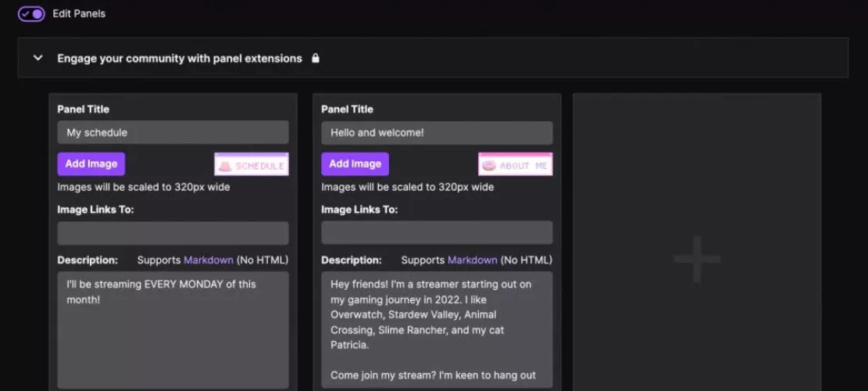Screen dimensions: 868x391
Task: Focus the Image Links To field under schedule
Action: click(x=173, y=233)
